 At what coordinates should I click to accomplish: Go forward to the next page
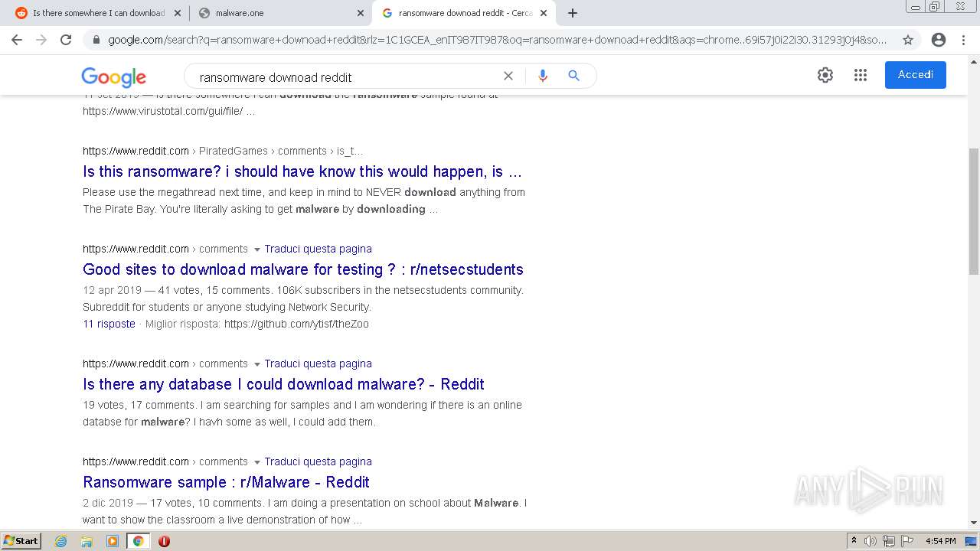coord(41,40)
